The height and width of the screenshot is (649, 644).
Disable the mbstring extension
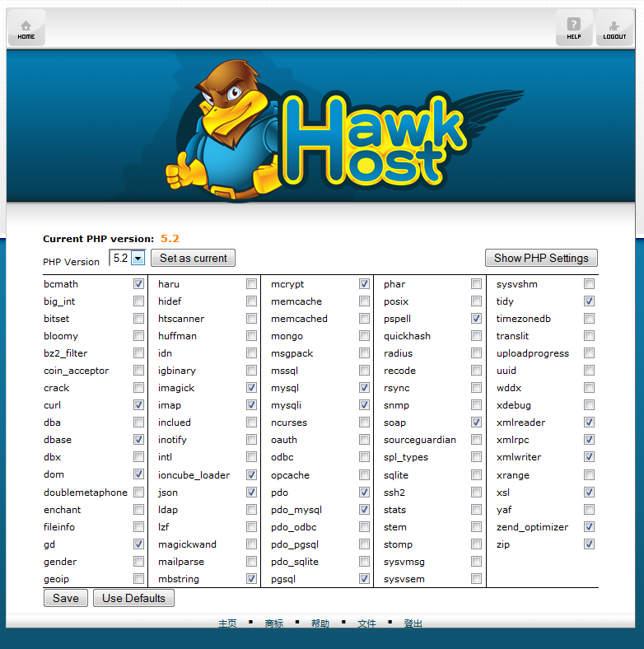251,579
